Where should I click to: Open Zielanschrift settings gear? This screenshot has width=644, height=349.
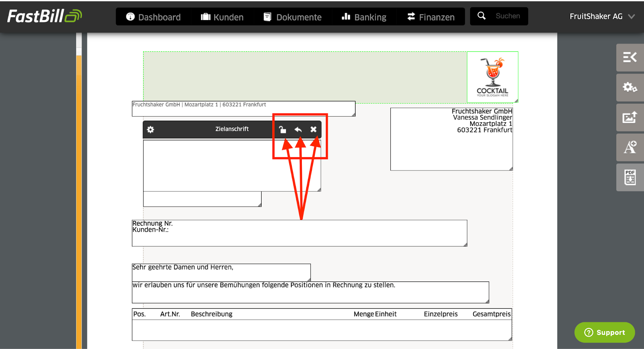pos(151,129)
